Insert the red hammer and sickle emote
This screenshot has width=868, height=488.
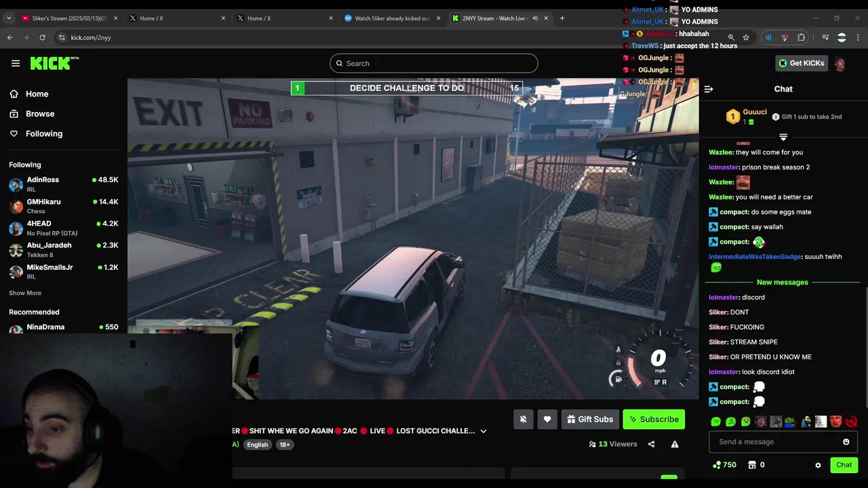click(x=851, y=422)
